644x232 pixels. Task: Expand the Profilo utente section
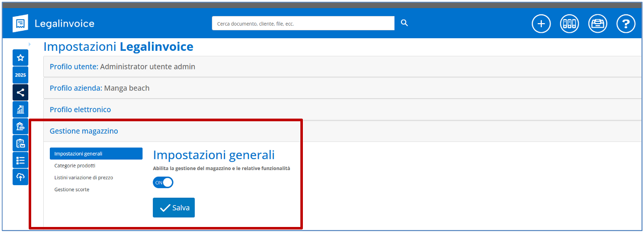pyautogui.click(x=122, y=66)
